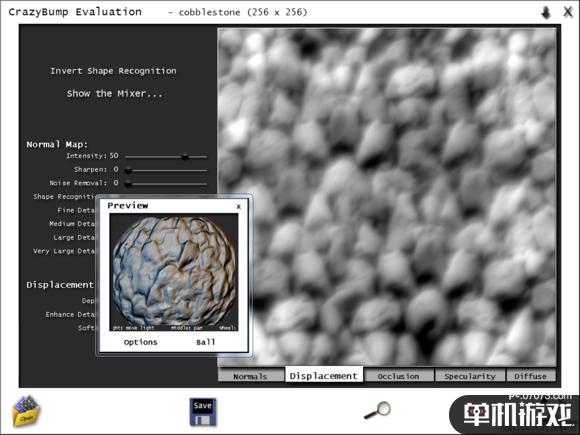
Task: Click the Displacement section heading
Action: pos(60,284)
